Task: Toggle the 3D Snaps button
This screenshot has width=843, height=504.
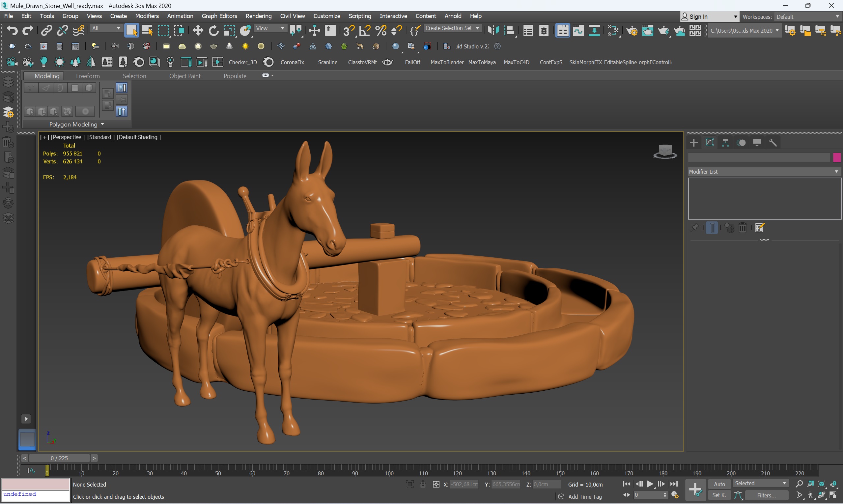Action: click(349, 31)
